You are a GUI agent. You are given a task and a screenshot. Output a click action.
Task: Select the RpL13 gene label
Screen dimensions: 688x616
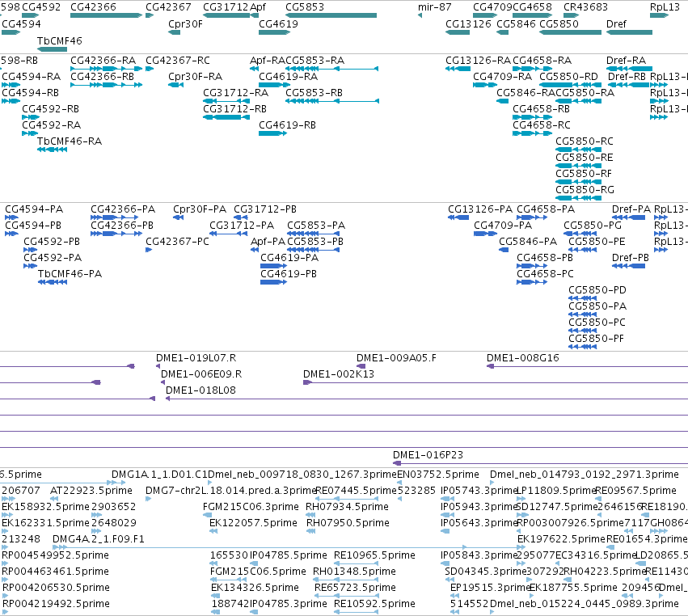[x=665, y=7]
